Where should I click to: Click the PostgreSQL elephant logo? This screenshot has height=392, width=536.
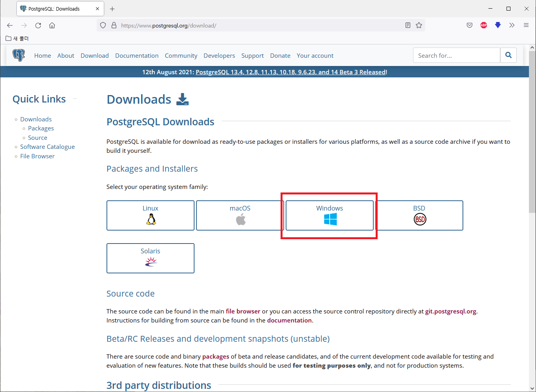click(18, 55)
